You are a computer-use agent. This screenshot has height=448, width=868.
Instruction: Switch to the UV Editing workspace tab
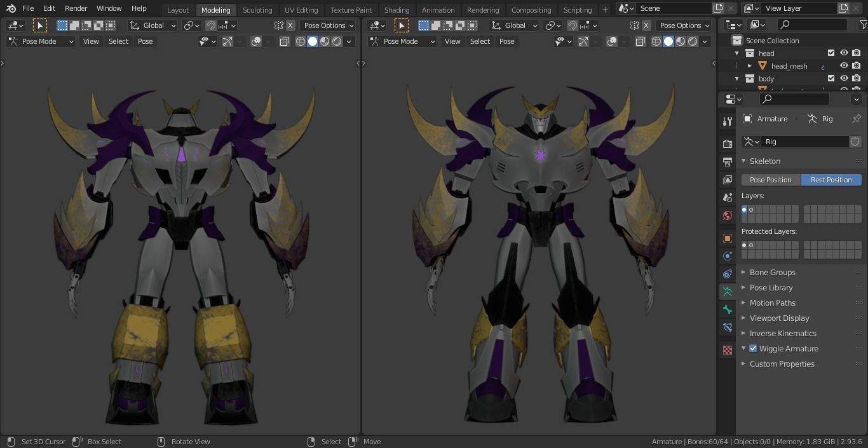[x=301, y=10]
